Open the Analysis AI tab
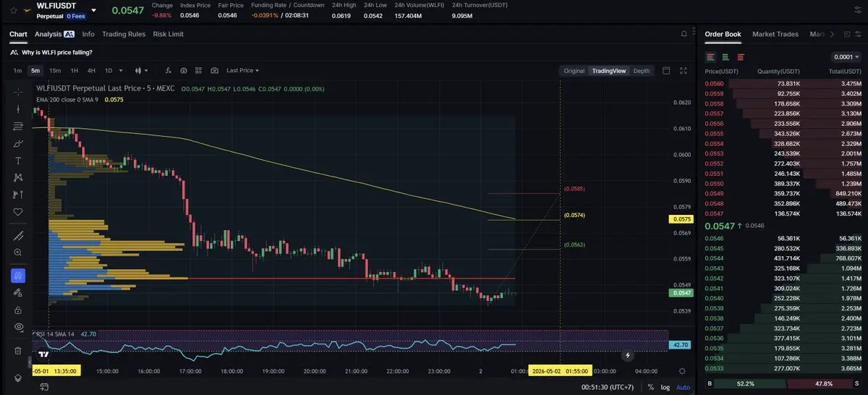The width and height of the screenshot is (868, 395). point(54,34)
